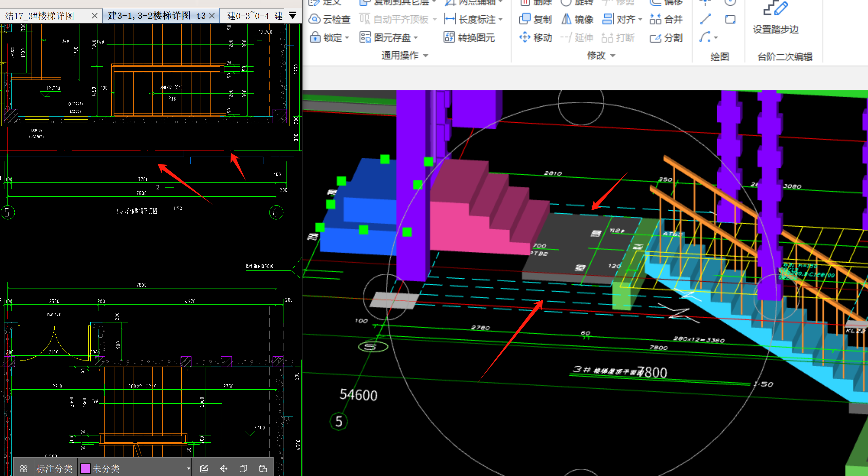Click the 打断 break tool
This screenshot has height=476, width=868.
(x=618, y=37)
